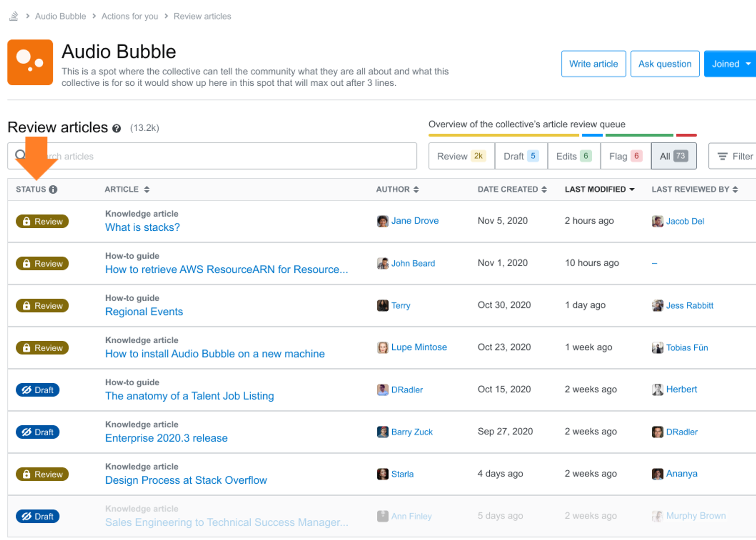Open Jane Drove's profile link
Screen dimensions: 756x540
415,221
